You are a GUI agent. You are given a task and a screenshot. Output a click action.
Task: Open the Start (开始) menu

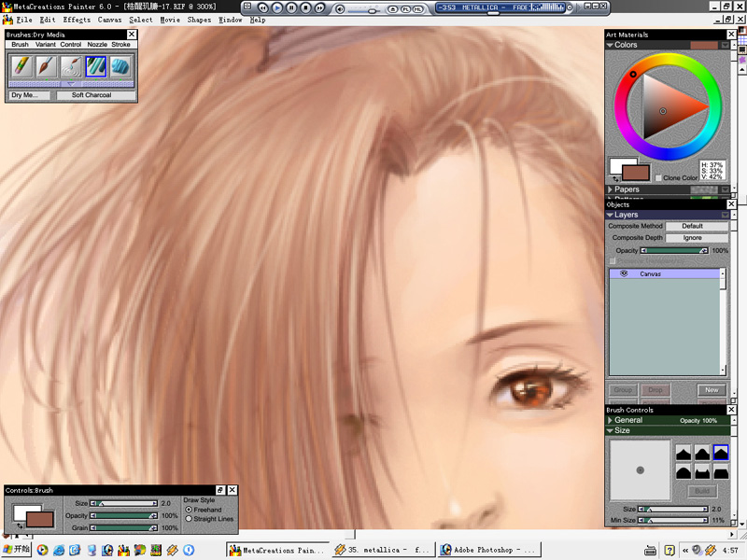(16, 550)
